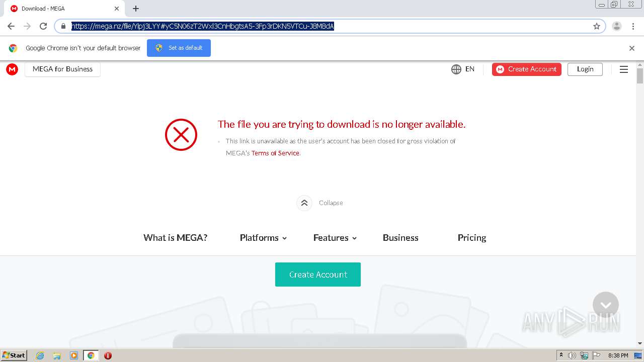Click the scroll-down chevron circle

click(606, 305)
